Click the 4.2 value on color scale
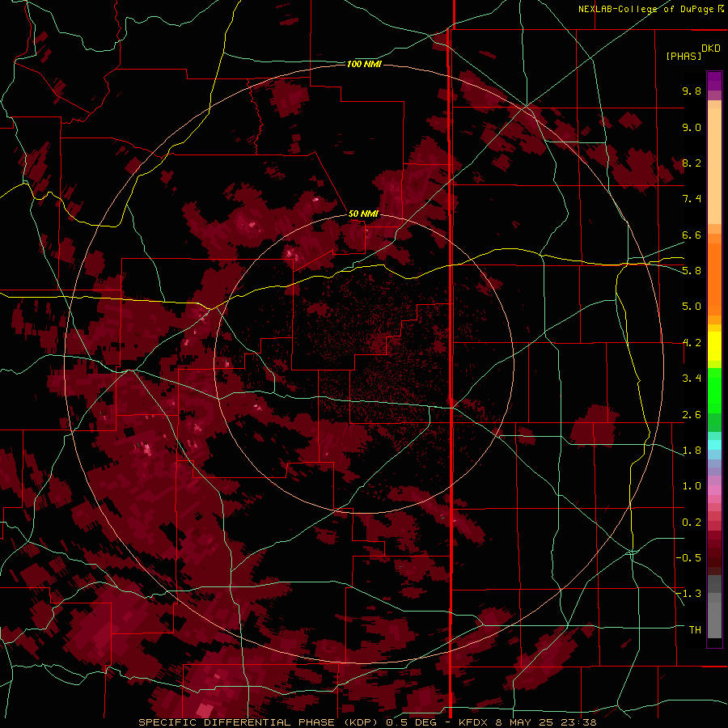 (x=692, y=343)
